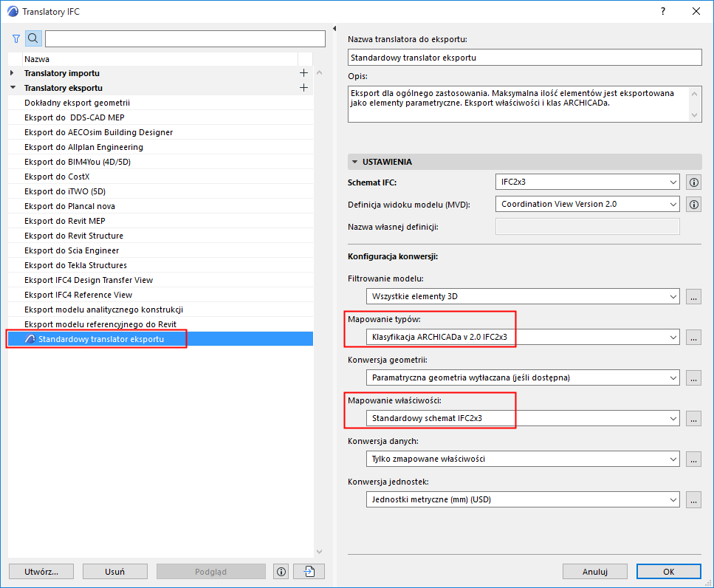Open Konwersja jednostek dropdown
This screenshot has width=714, height=588.
tap(523, 499)
